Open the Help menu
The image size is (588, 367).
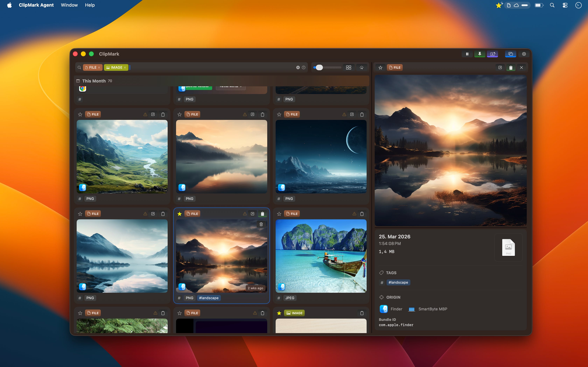pyautogui.click(x=90, y=5)
